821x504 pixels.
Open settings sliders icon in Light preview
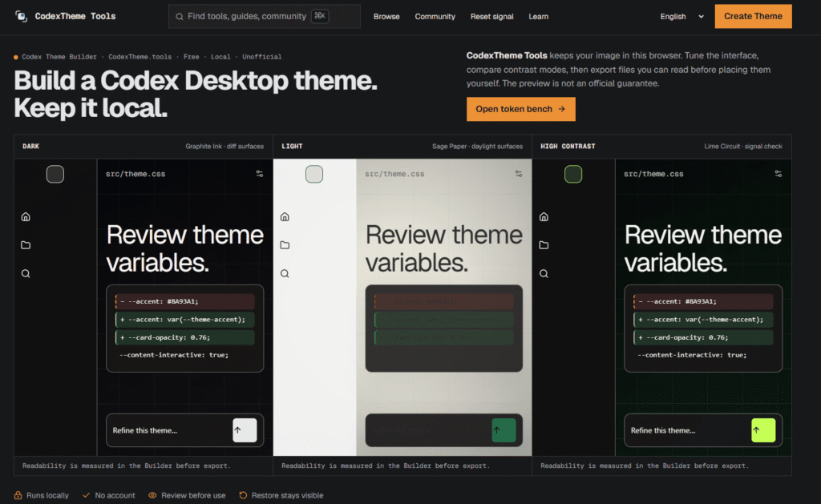pyautogui.click(x=519, y=174)
